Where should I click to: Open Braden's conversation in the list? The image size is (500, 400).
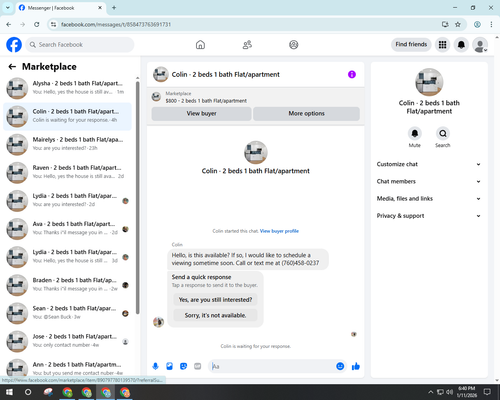pyautogui.click(x=67, y=285)
